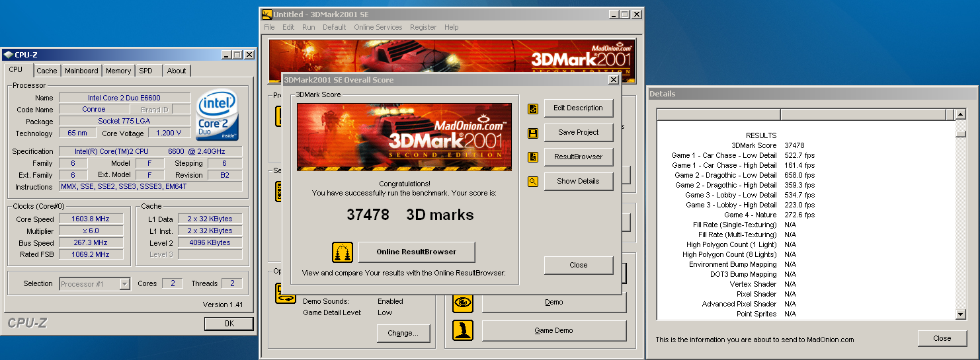Open the Memory tab in CPU-Z
The height and width of the screenshot is (360, 980).
click(118, 71)
